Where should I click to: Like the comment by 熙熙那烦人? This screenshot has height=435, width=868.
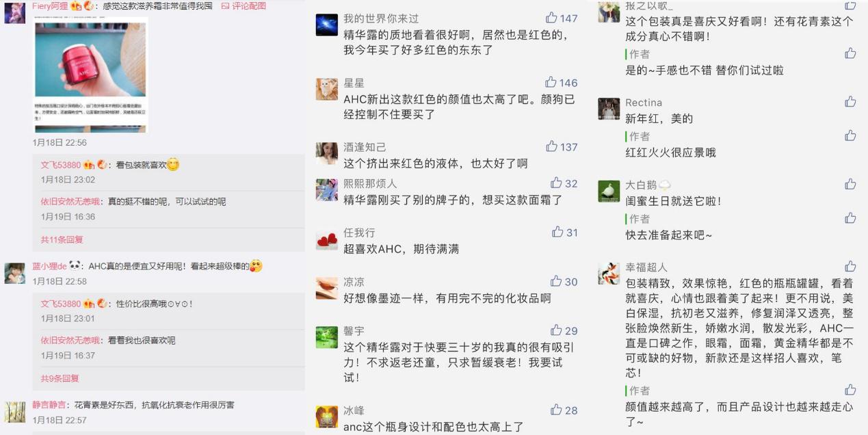[556, 183]
